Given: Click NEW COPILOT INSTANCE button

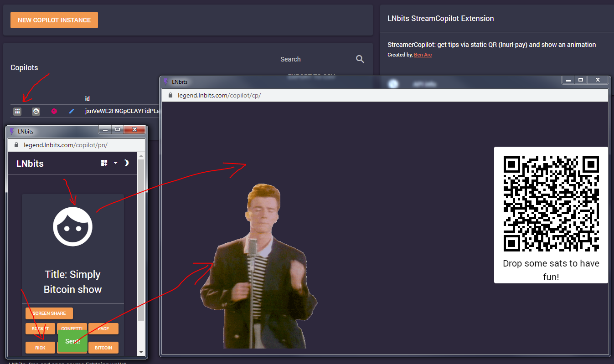Looking at the screenshot, I should pyautogui.click(x=54, y=20).
